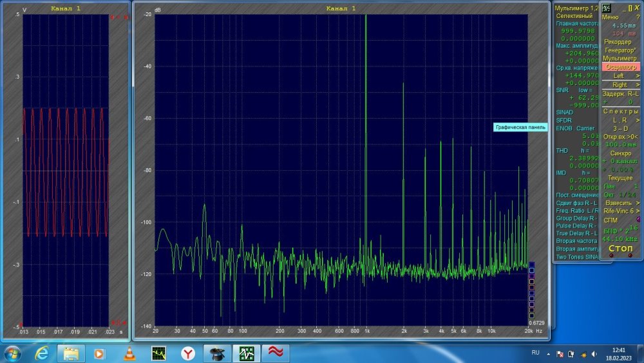Open Internet Explorer from the taskbar

tap(42, 353)
